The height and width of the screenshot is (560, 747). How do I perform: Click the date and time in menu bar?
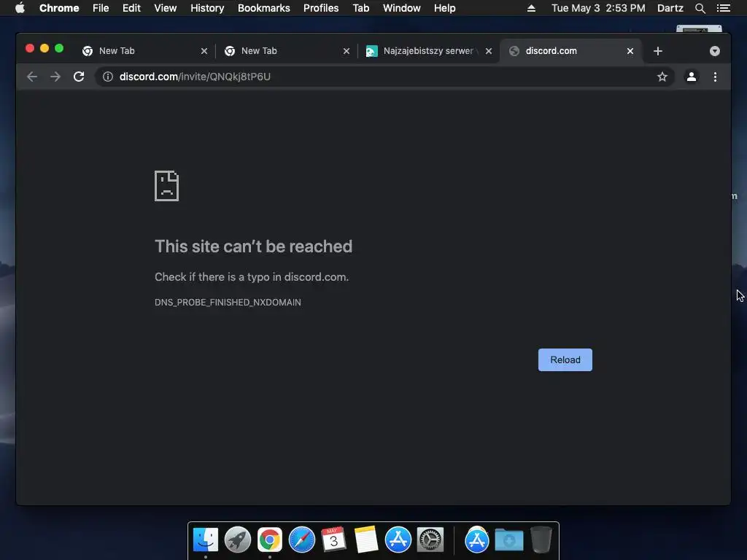coord(598,8)
